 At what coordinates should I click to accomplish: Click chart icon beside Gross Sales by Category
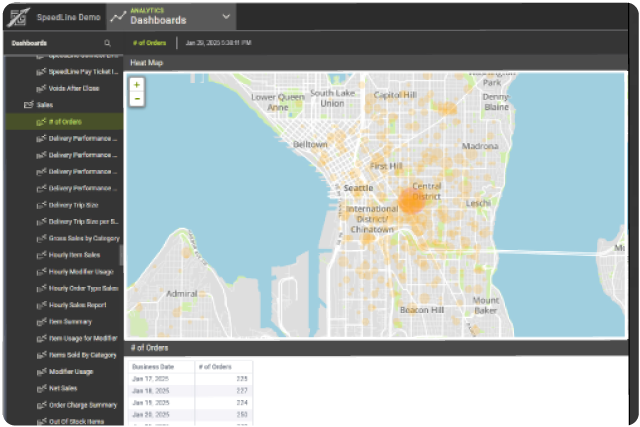(x=41, y=238)
